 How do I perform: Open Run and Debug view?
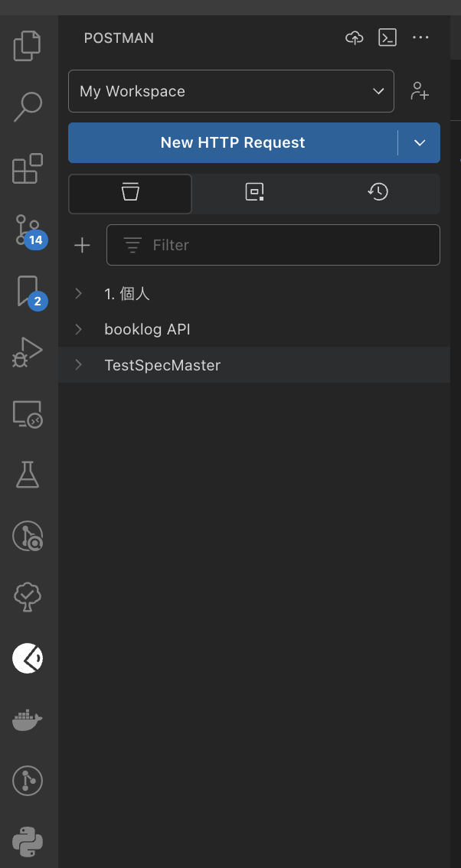28,352
